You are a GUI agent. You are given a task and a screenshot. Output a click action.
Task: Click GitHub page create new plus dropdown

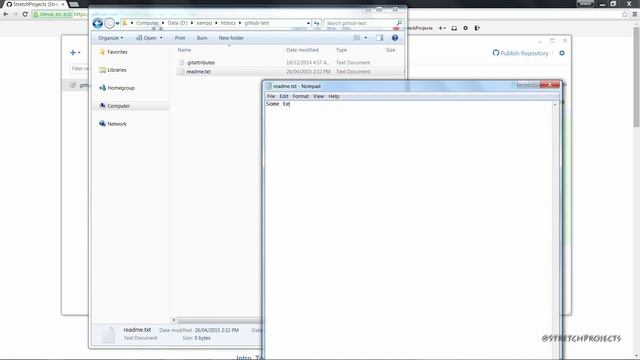pyautogui.click(x=442, y=28)
